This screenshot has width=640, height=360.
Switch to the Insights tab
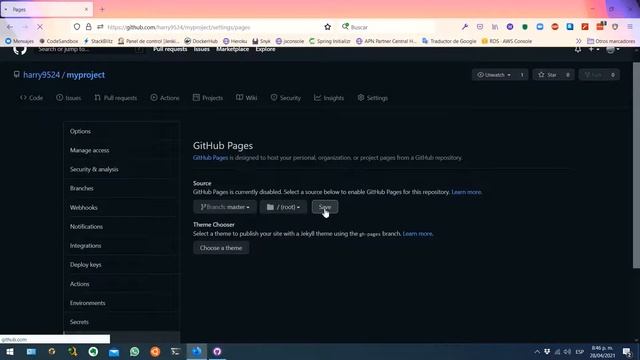[329, 98]
